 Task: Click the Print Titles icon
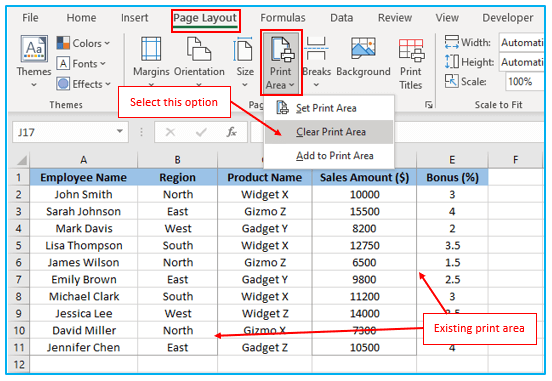tap(411, 49)
